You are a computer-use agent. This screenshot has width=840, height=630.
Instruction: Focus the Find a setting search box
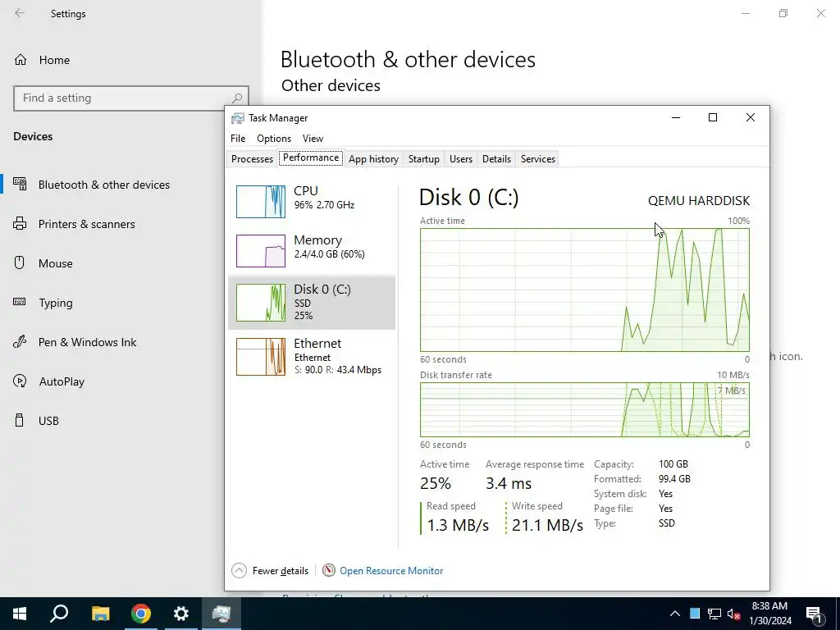(x=131, y=98)
